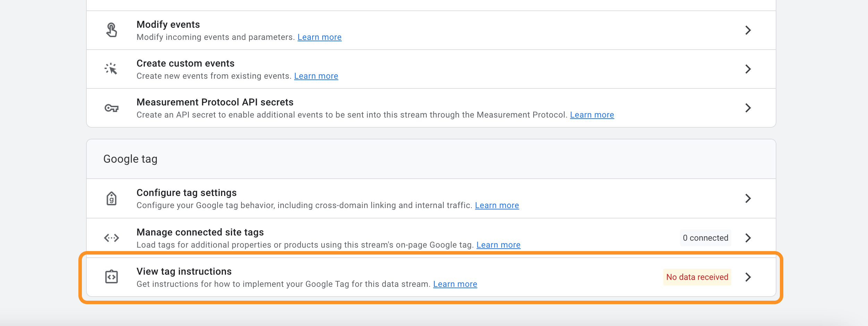Screen dimensions: 868x326
Task: Click Learn more under View tag instructions
Action: pos(455,284)
